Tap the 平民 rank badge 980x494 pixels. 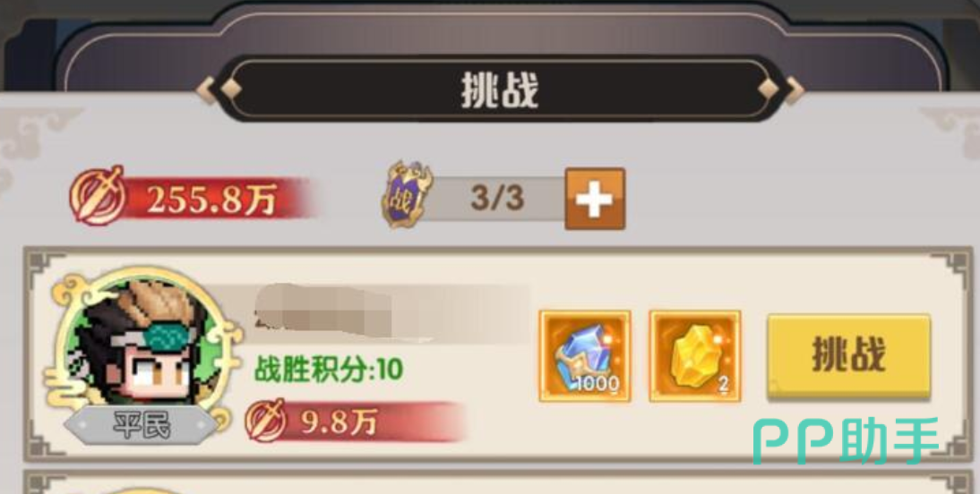pos(142,427)
